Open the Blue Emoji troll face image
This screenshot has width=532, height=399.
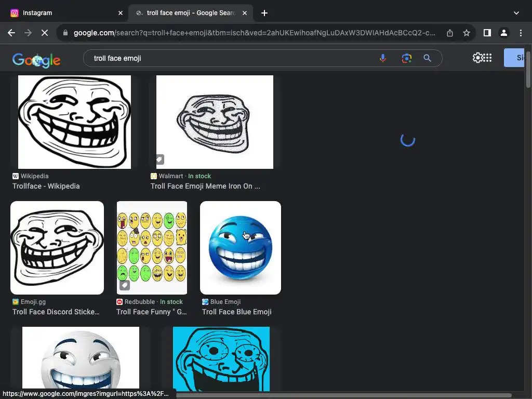click(241, 248)
